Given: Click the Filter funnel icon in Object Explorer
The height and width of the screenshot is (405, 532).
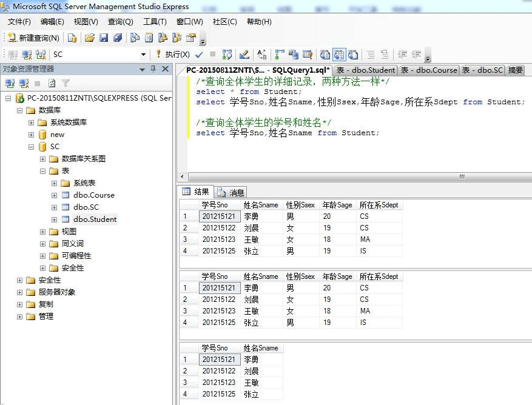Looking at the screenshot, I should 66,83.
